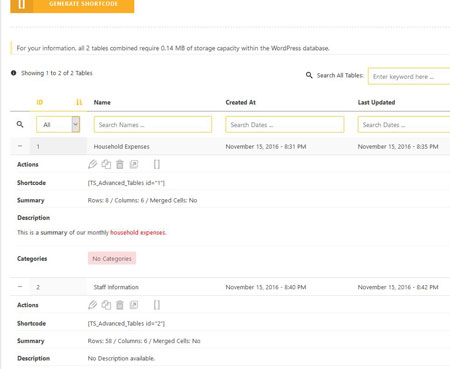Collapse the Staff Information row details
Image resolution: width=450 pixels, height=369 pixels.
coord(20,287)
